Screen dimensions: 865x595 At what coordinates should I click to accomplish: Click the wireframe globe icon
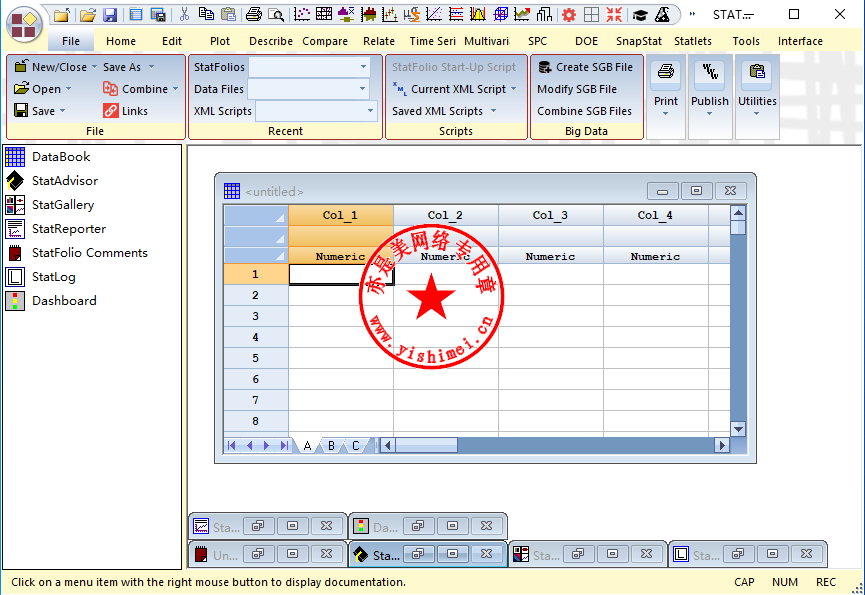[x=500, y=14]
